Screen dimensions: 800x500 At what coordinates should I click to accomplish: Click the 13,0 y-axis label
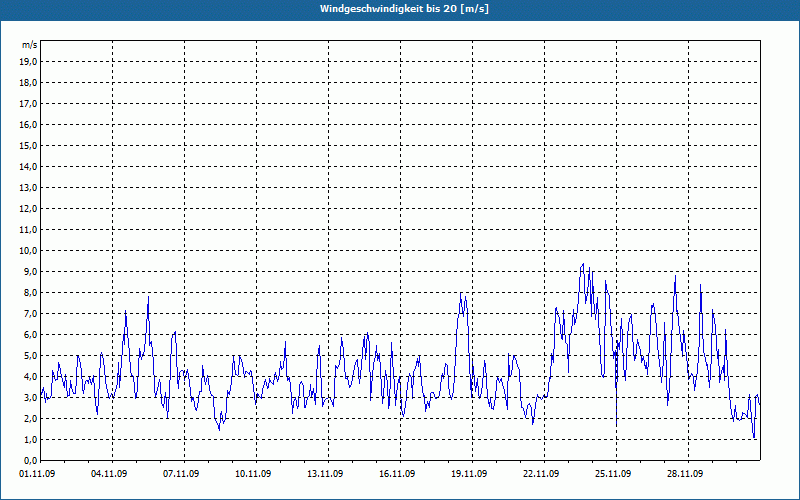click(x=29, y=188)
